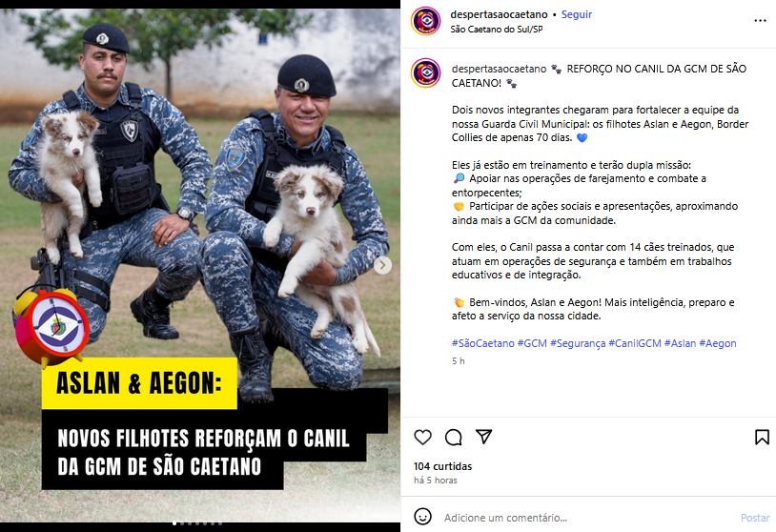This screenshot has height=532, width=776.
Task: Open more options three-dot menu
Action: coord(760,21)
